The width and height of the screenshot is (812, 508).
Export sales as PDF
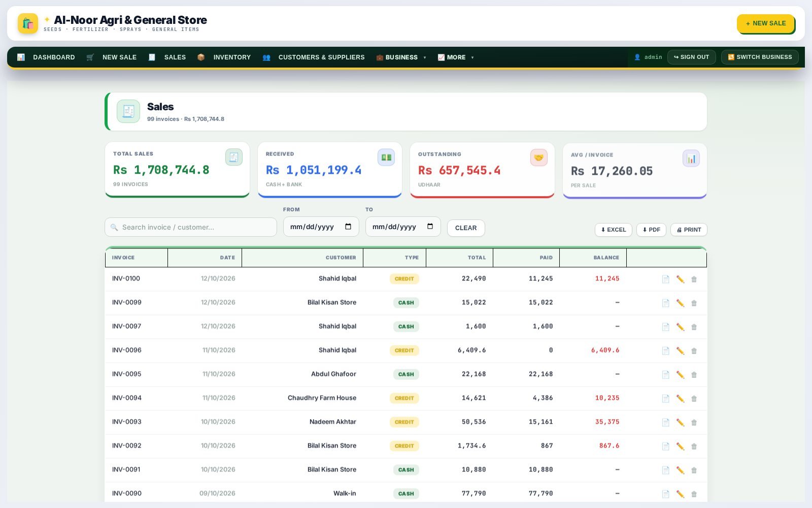click(x=651, y=230)
